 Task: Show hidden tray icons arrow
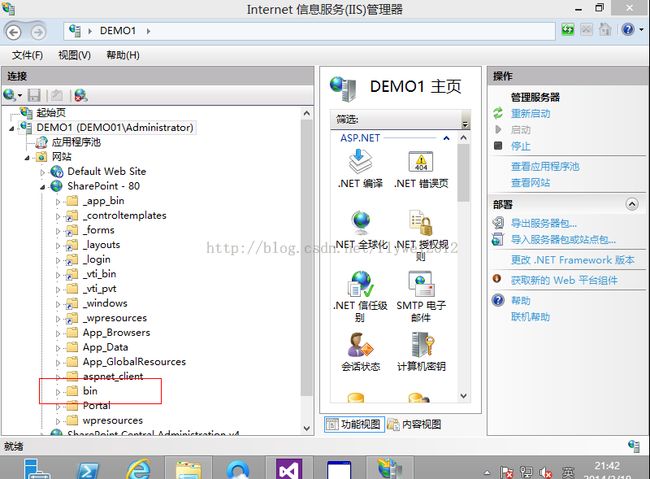pos(487,472)
